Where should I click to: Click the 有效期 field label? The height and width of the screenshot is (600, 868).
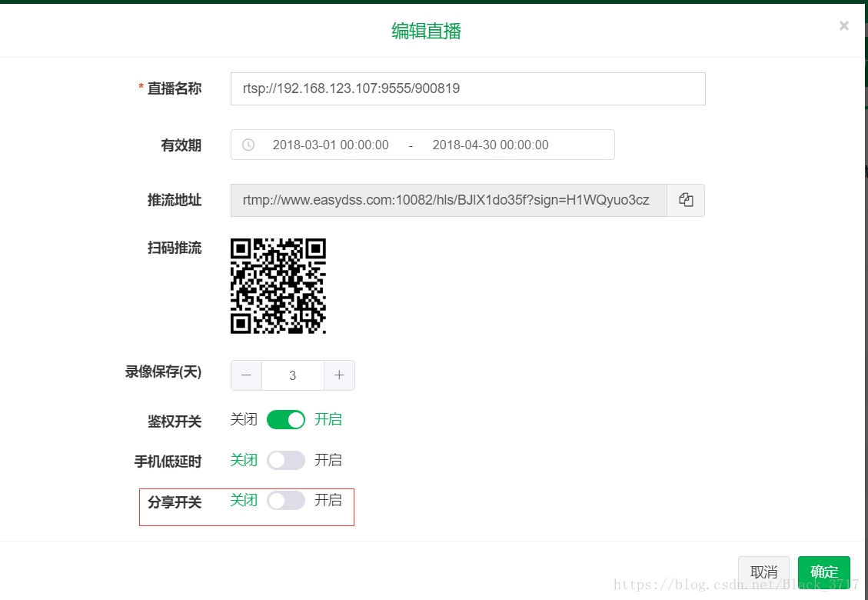pos(181,145)
